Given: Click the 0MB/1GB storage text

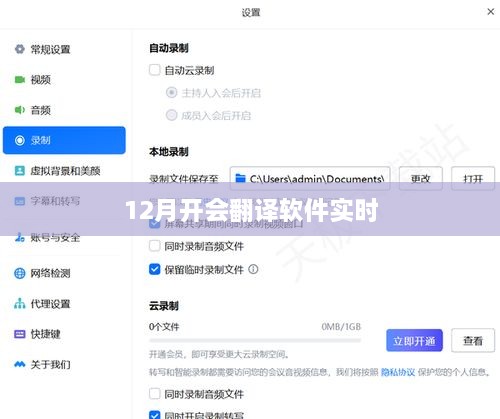Looking at the screenshot, I should point(341,327).
